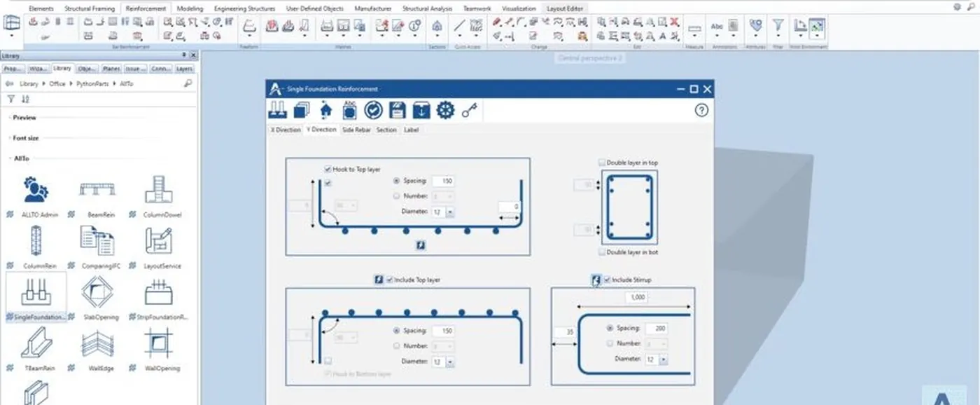Select the BeamRein PythonPart icon
Viewport: 980px width, 405px height.
(x=97, y=189)
